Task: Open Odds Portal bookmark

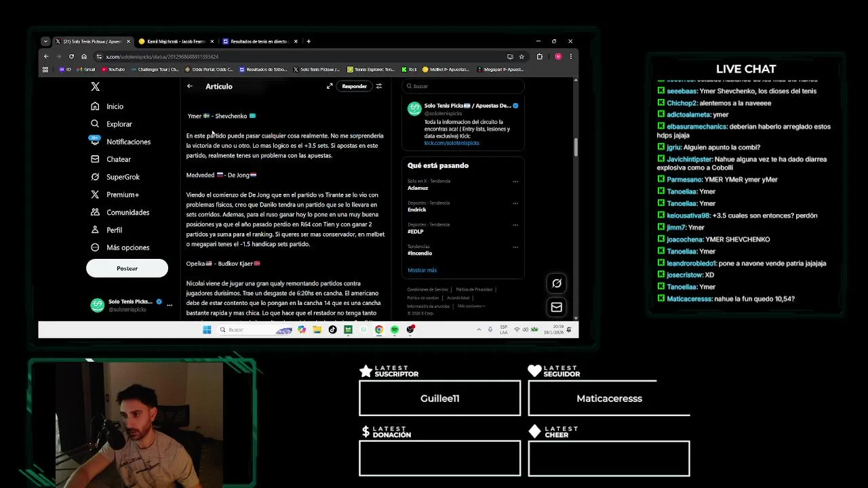Action: (209, 69)
